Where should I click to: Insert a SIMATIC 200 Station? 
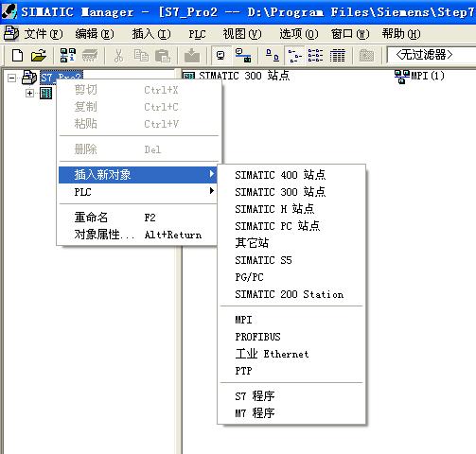tap(291, 294)
